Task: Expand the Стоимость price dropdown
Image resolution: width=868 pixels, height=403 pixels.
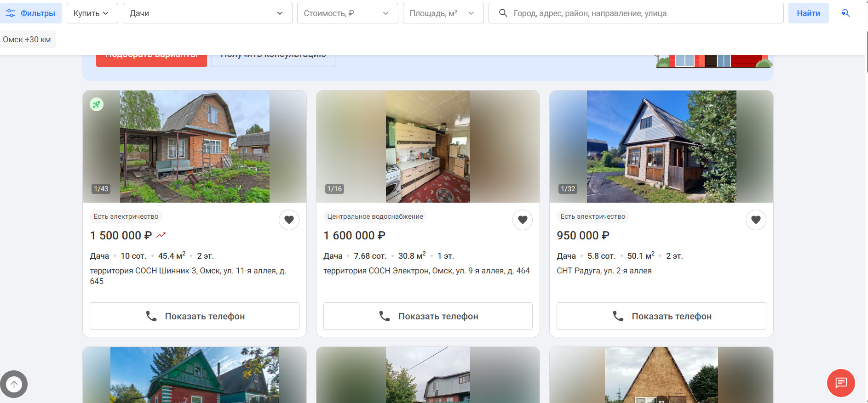Action: coord(347,13)
